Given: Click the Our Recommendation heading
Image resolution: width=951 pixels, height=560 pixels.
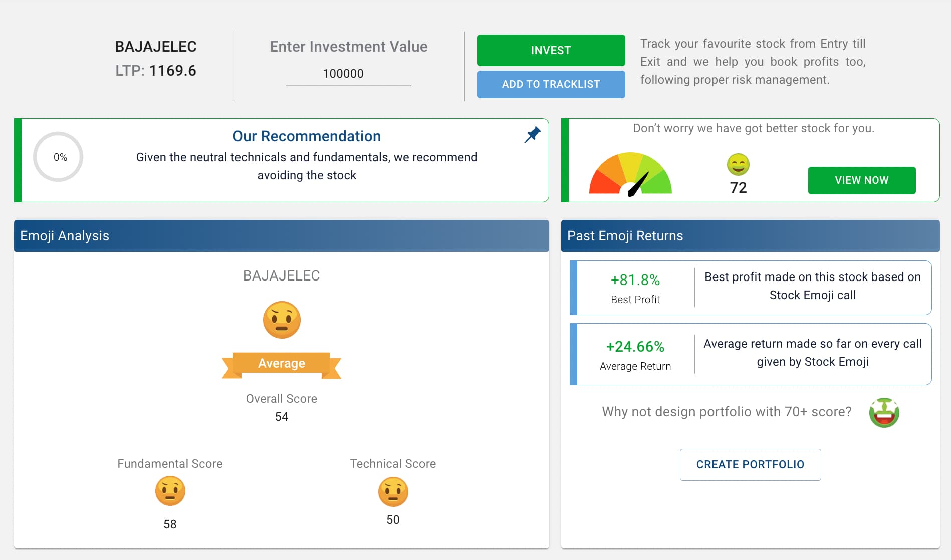Looking at the screenshot, I should click(307, 136).
